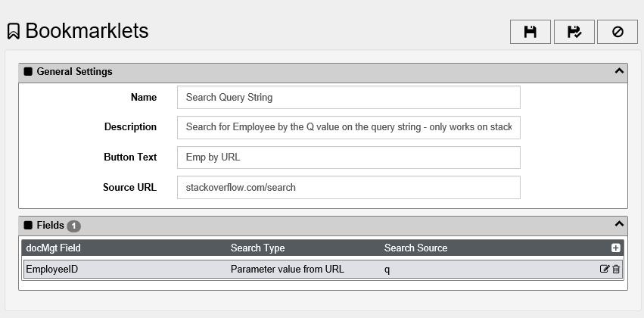Click the Fields count badge
The width and height of the screenshot is (644, 318).
pos(74,226)
